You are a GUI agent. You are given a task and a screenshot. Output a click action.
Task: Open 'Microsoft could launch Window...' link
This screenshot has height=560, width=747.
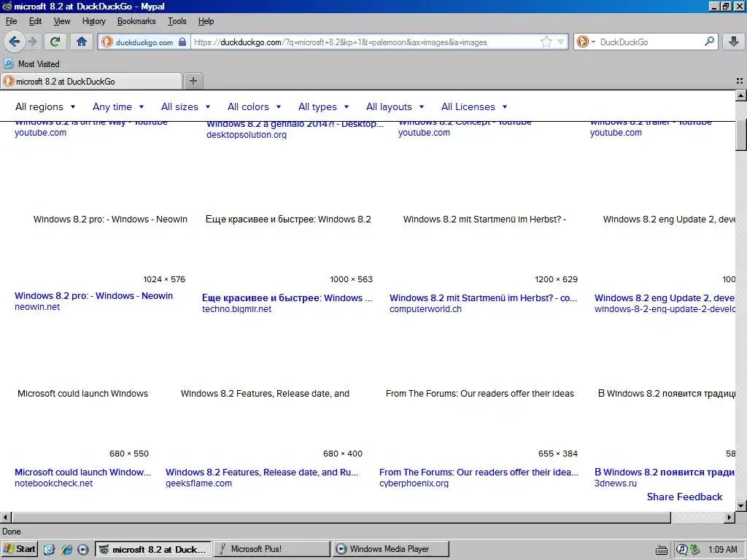[82, 472]
